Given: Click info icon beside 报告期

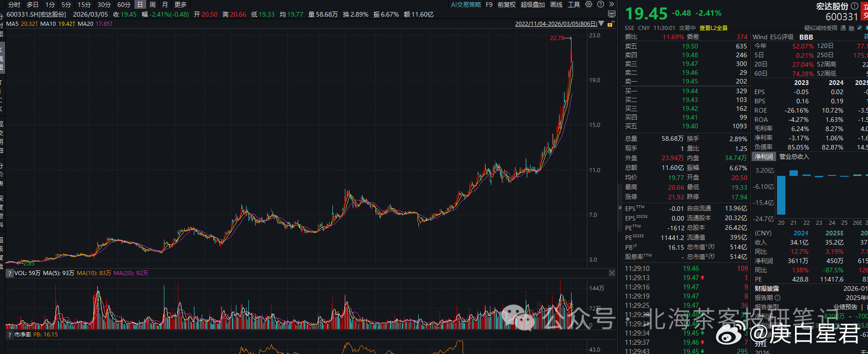Looking at the screenshot, I should click(778, 298).
